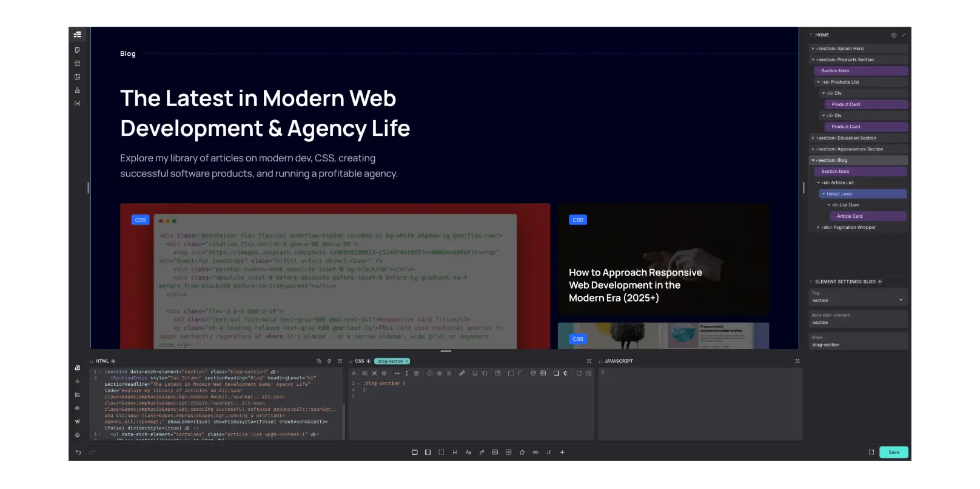Image resolution: width=980 pixels, height=489 pixels.
Task: Click the delete trash icon in HTML panel
Action: pyautogui.click(x=329, y=361)
